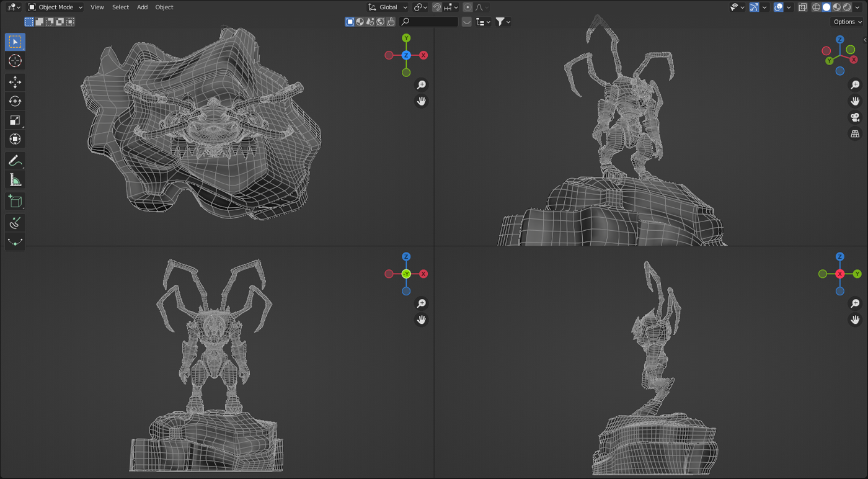Viewport: 868px width, 479px height.
Task: Toggle show overlays button
Action: point(779,7)
